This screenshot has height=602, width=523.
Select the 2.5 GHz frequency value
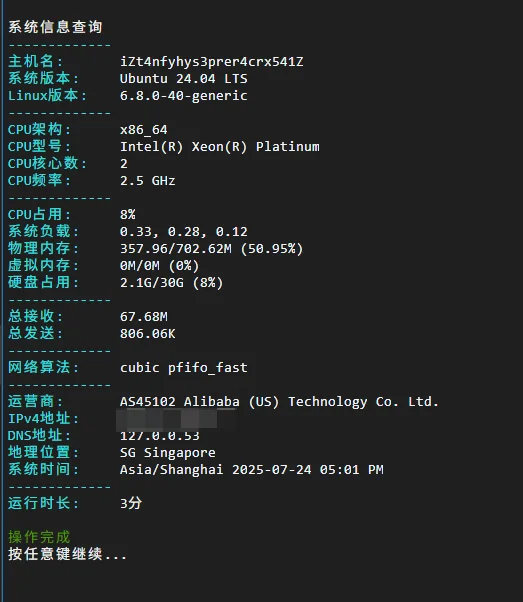click(x=147, y=180)
